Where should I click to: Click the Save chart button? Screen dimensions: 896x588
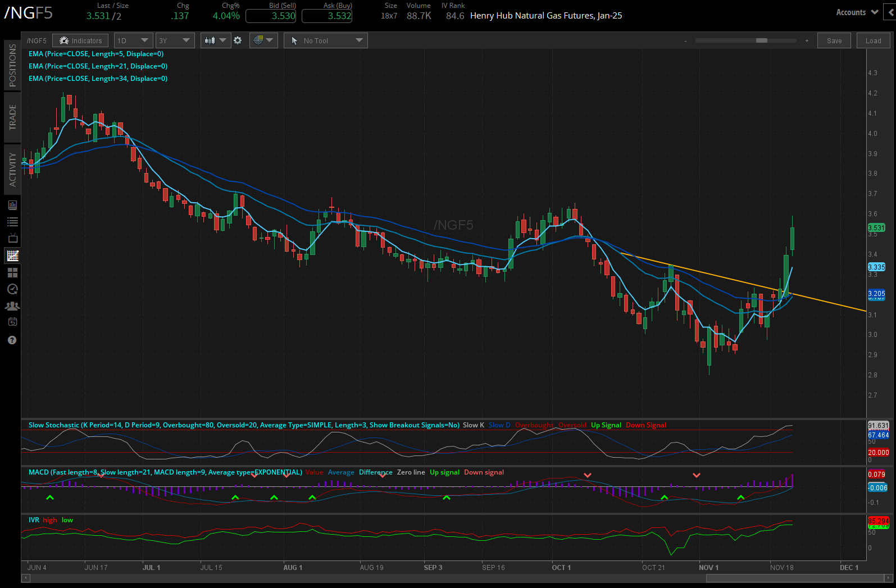[834, 40]
